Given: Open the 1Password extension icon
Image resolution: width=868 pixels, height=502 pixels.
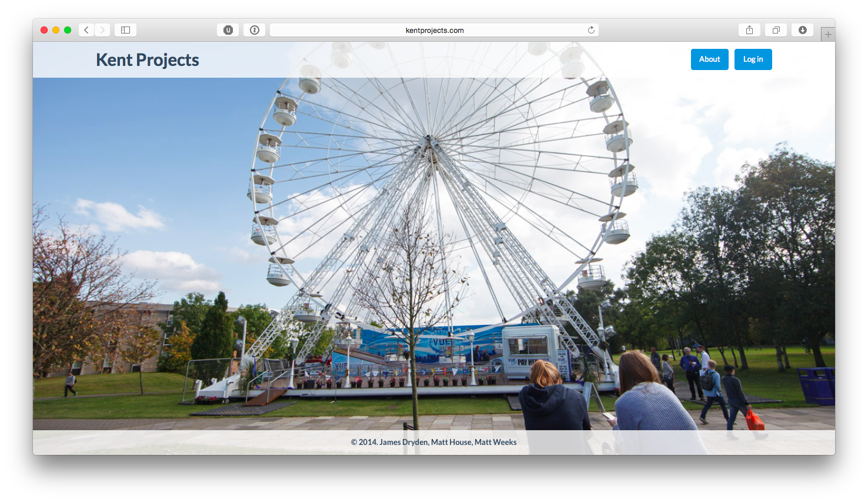Looking at the screenshot, I should pos(254,30).
